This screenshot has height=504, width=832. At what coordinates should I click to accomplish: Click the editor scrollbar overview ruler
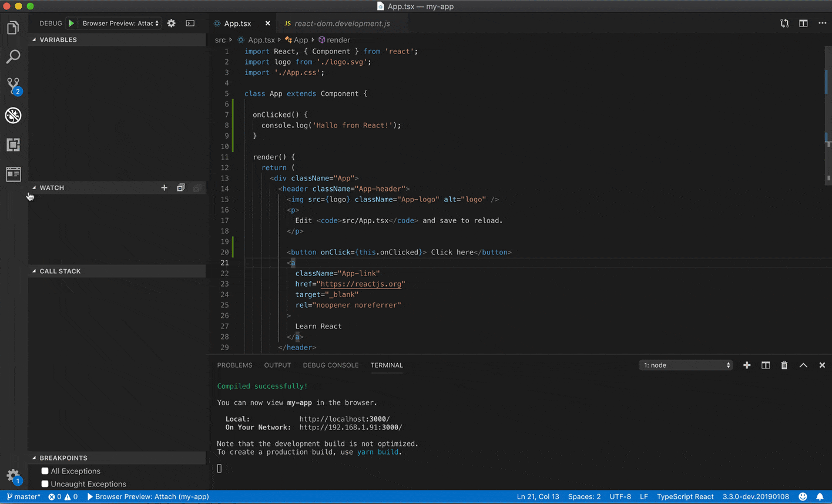click(x=827, y=82)
